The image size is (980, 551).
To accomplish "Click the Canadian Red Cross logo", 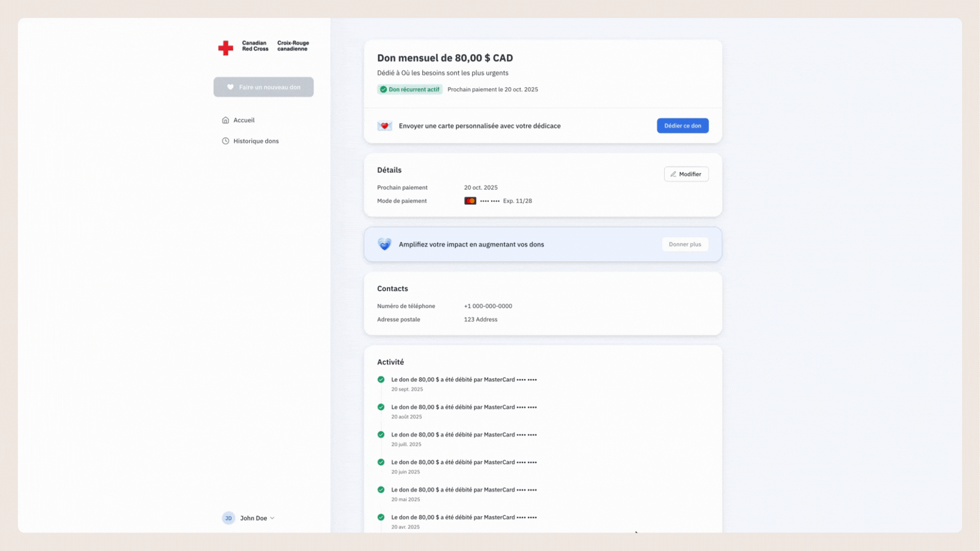I will (263, 47).
